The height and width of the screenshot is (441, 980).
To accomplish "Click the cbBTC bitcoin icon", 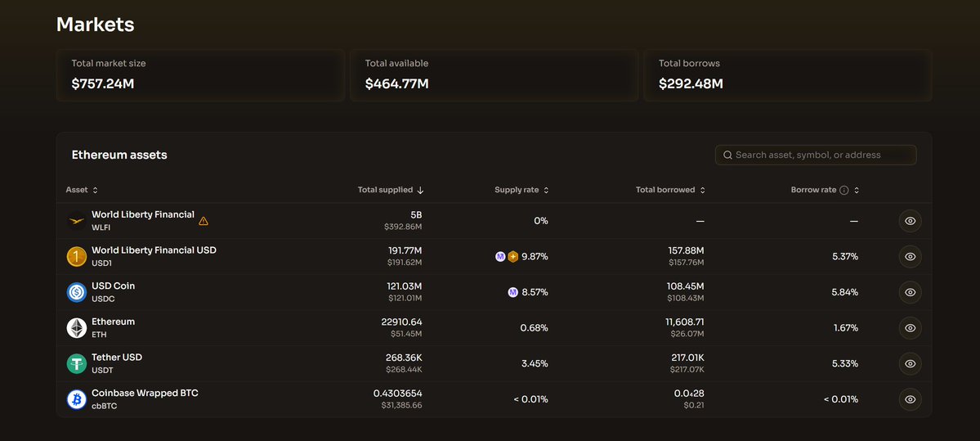I will 76,399.
